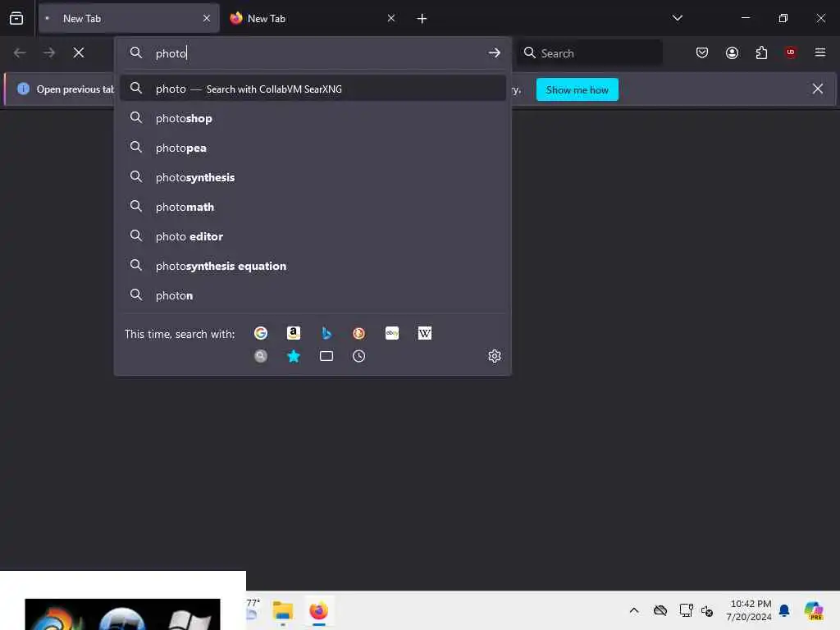
Task: Open search settings gear icon
Action: [495, 356]
